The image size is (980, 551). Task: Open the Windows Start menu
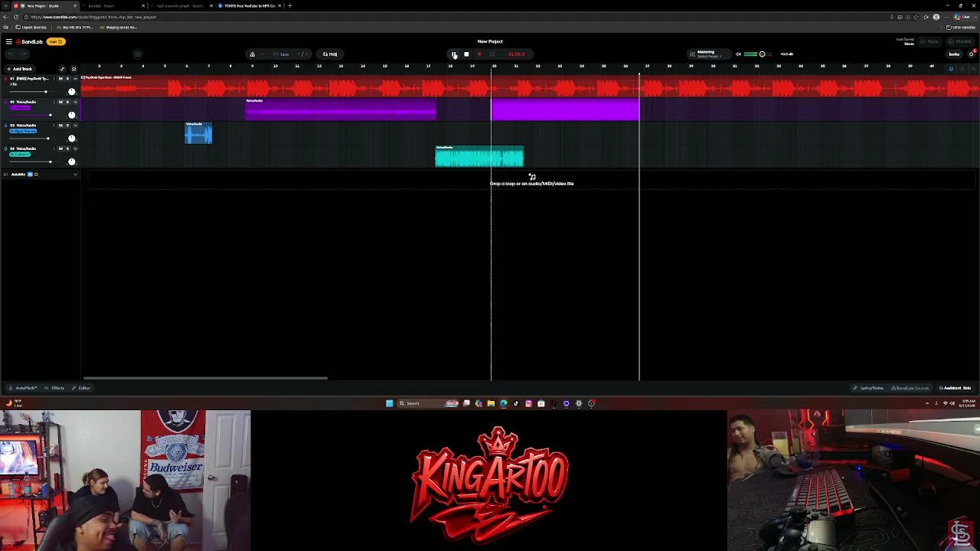pyautogui.click(x=389, y=403)
